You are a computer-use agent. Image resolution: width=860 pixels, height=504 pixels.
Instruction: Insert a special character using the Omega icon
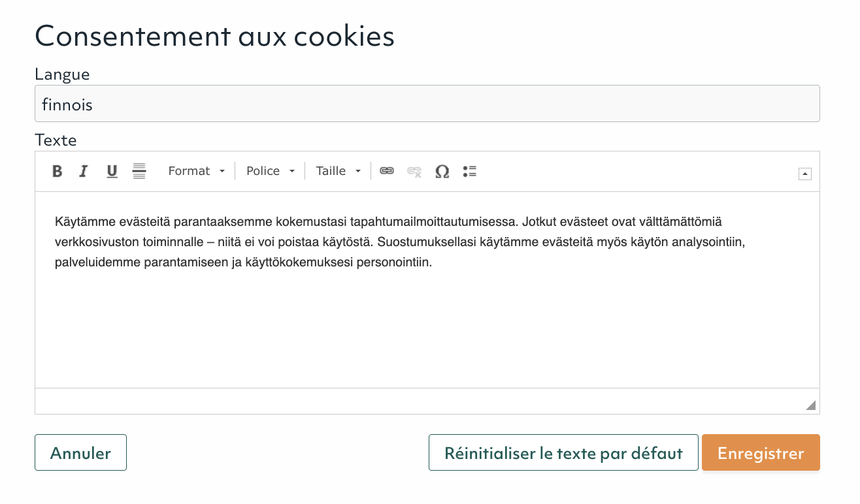tap(442, 171)
